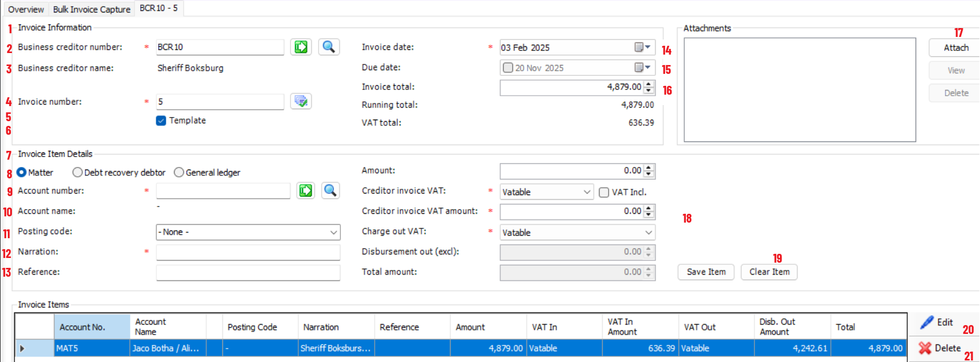Click the Edit pencil button
This screenshot has width=980, height=362.
(937, 322)
